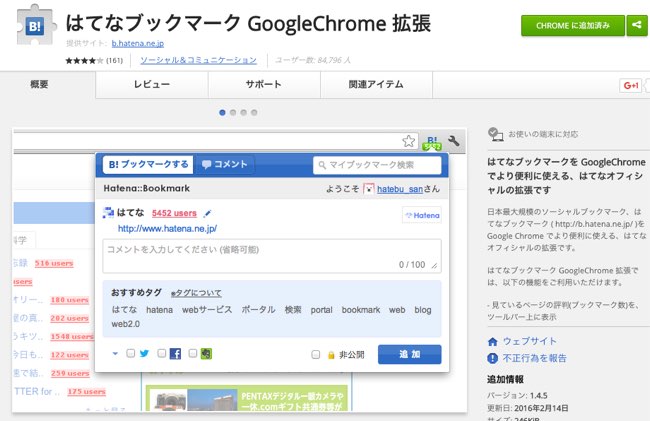This screenshot has height=421, width=650.
Task: Click the G+1 button
Action: pyautogui.click(x=631, y=85)
